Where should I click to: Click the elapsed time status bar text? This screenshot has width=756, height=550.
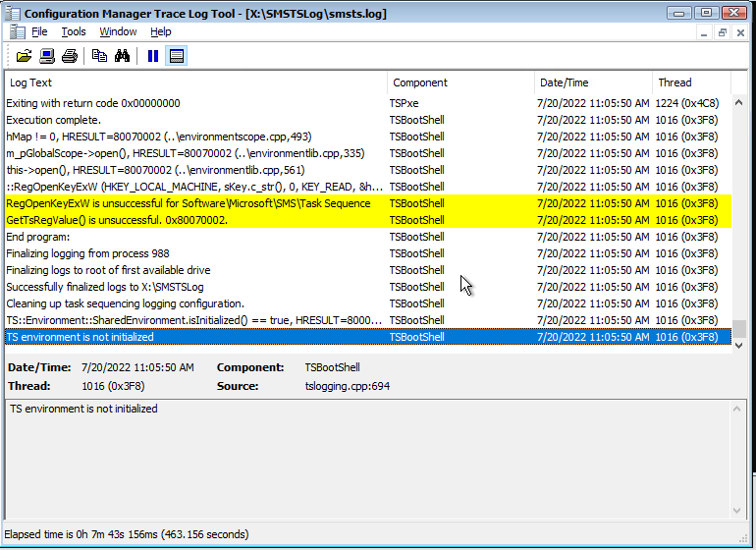pos(127,534)
